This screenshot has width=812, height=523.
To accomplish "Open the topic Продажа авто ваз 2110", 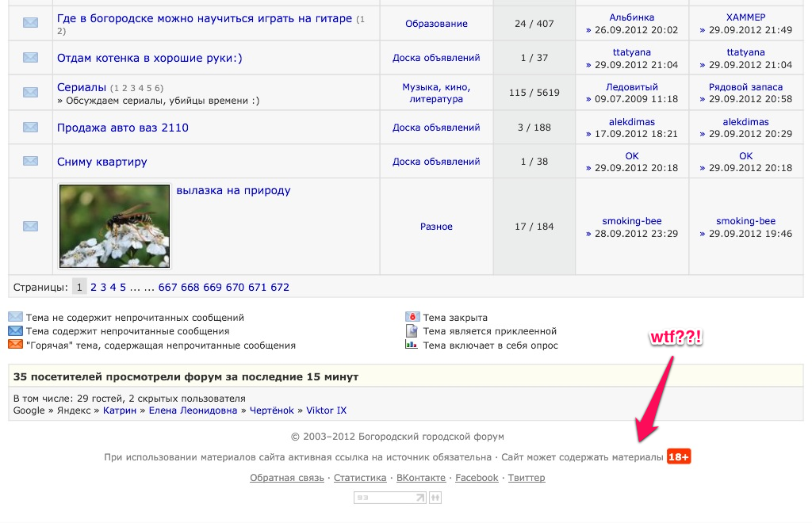I will 123,128.
